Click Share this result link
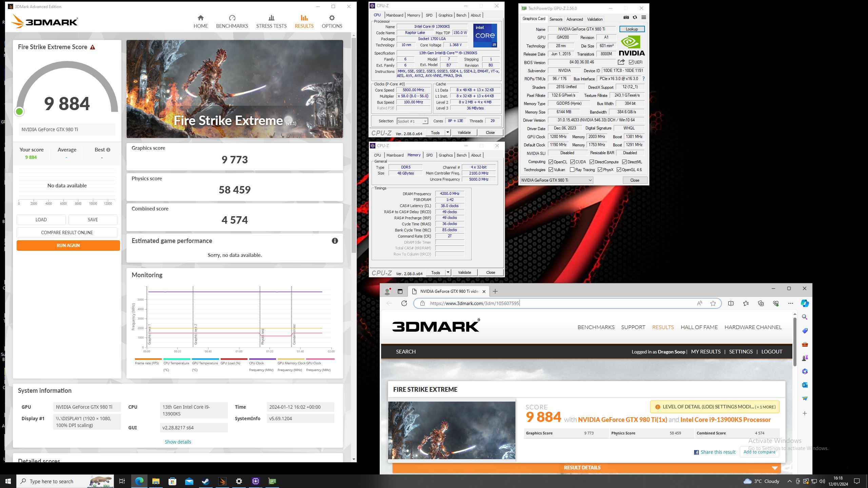Image resolution: width=868 pixels, height=488 pixels. point(715,452)
